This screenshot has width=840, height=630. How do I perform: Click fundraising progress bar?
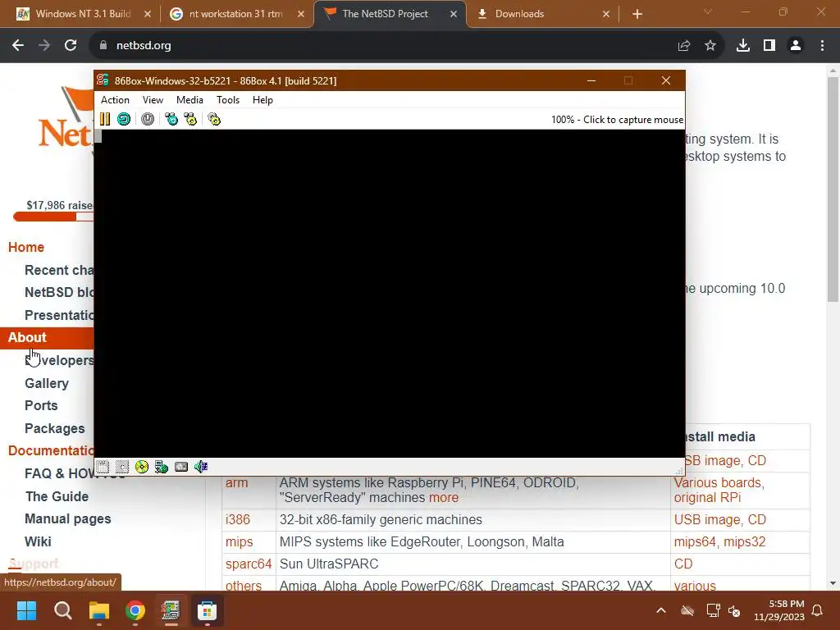(x=53, y=217)
